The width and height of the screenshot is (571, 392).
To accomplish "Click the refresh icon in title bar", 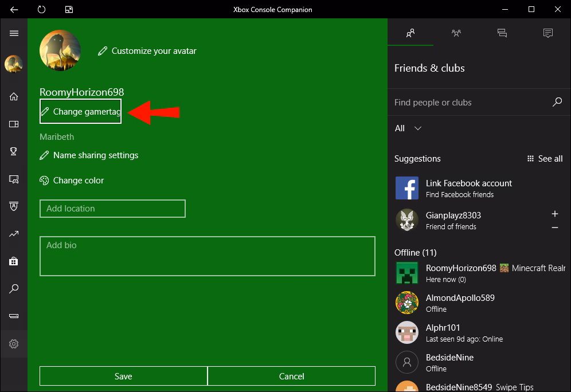I will [41, 10].
